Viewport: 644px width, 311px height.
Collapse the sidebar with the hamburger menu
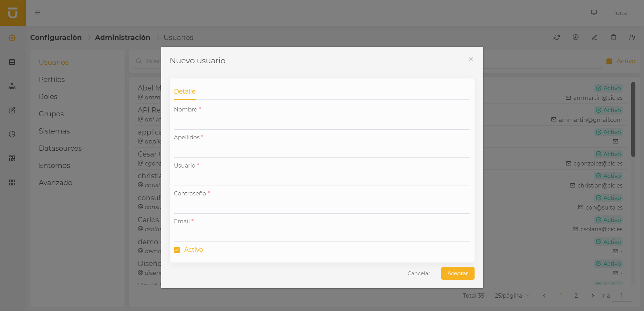point(37,12)
